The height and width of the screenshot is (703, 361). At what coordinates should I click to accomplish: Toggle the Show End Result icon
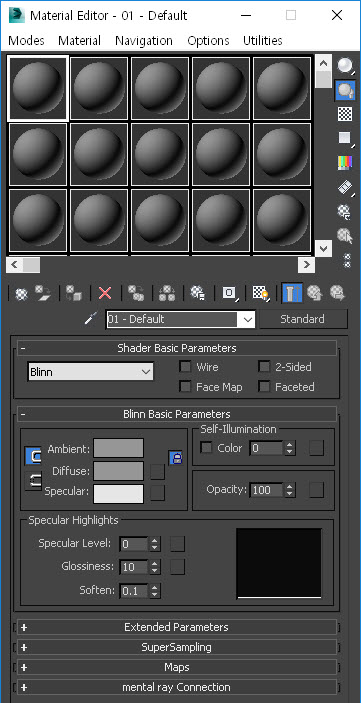click(x=292, y=293)
